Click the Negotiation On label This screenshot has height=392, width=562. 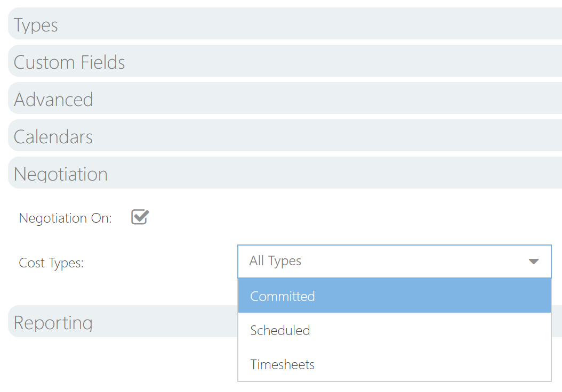click(x=65, y=218)
